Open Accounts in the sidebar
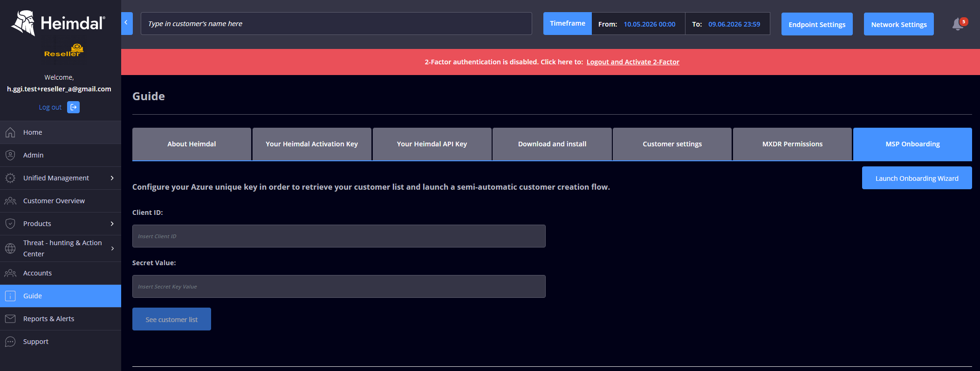Viewport: 980px width, 371px height. [x=61, y=273]
